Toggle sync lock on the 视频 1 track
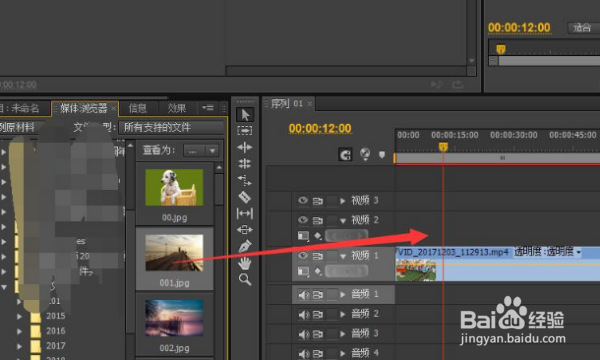Image resolution: width=600 pixels, height=360 pixels. pyautogui.click(x=318, y=256)
